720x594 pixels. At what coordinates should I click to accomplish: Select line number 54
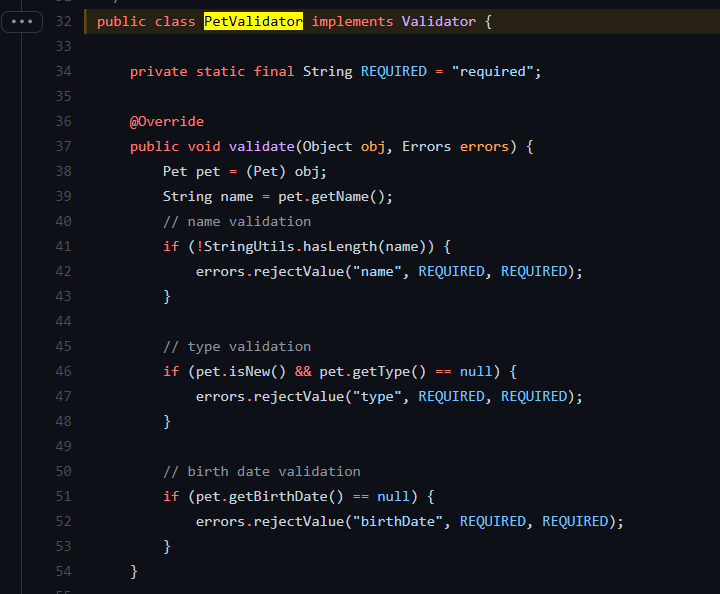63,571
